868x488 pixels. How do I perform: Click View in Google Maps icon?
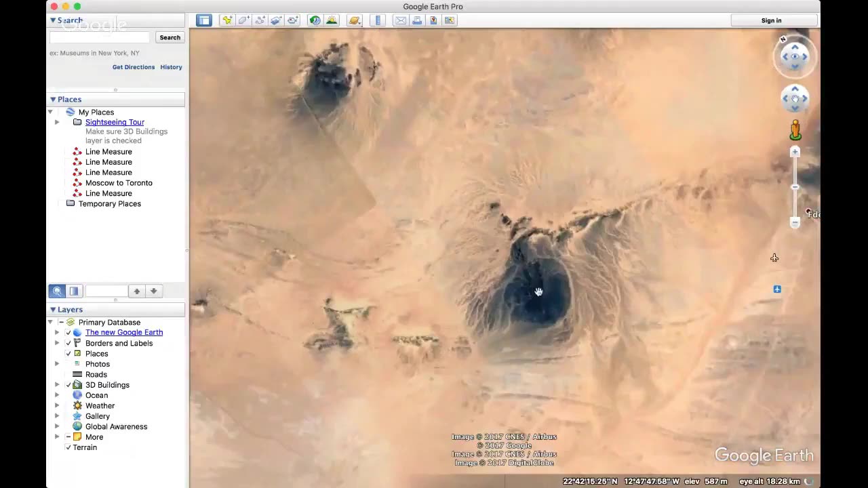[x=433, y=20]
